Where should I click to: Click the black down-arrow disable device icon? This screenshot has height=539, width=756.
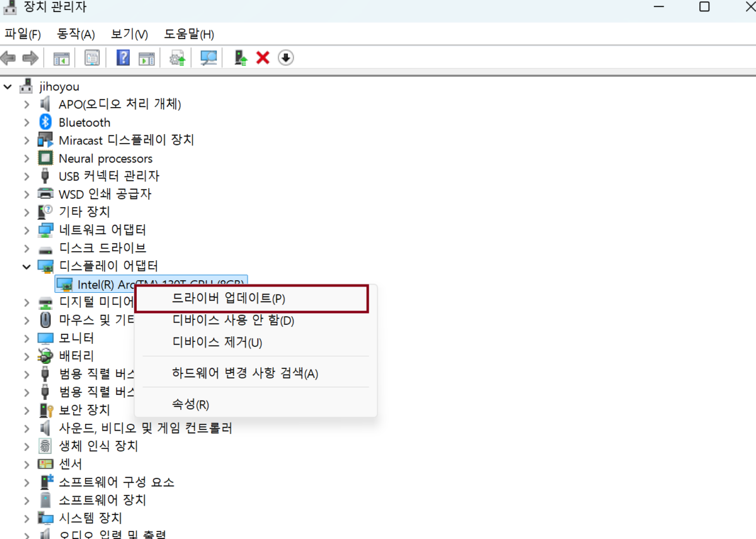[286, 58]
